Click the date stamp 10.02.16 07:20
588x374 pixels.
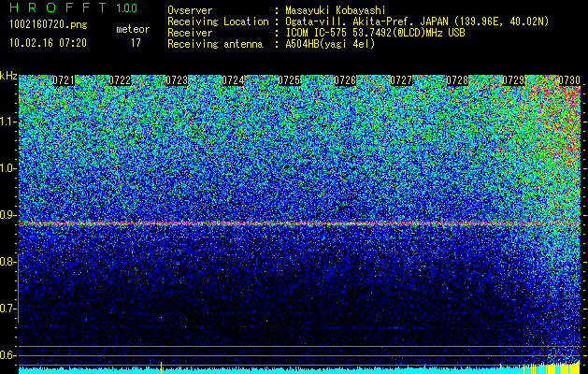pos(48,43)
